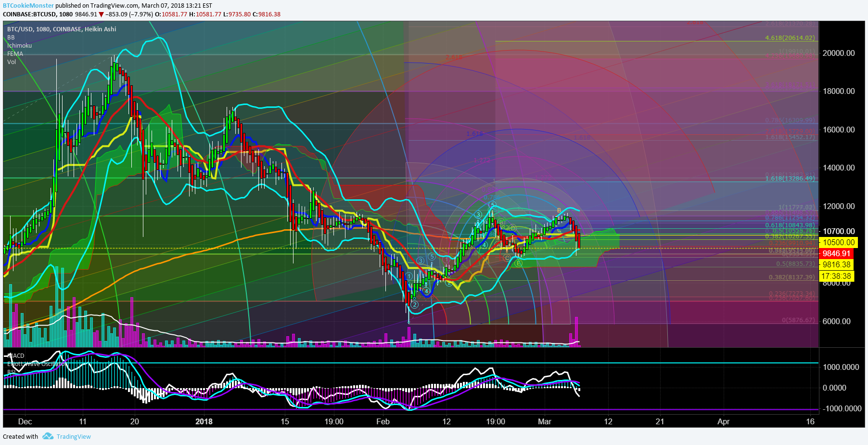Image resolution: width=868 pixels, height=445 pixels.
Task: Click the 0.618(10843.98) Fibonacci label
Action: coord(790,225)
